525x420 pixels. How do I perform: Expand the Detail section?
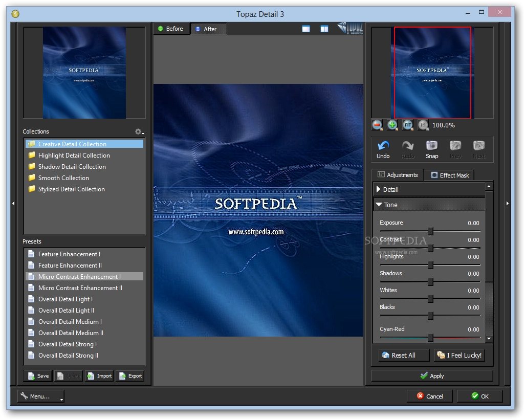[429, 189]
